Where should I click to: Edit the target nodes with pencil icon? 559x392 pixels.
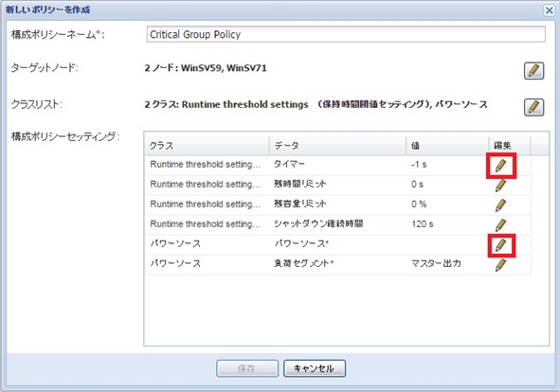tap(533, 71)
